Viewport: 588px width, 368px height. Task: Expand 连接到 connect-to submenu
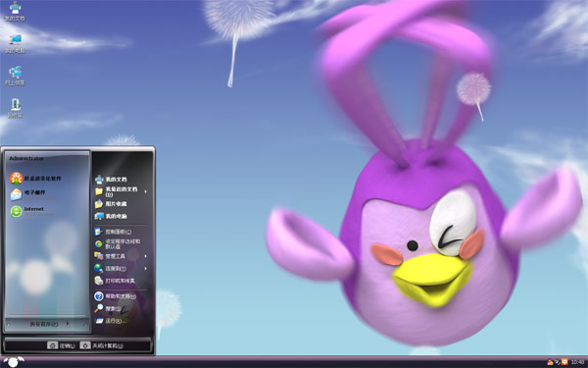pyautogui.click(x=121, y=269)
